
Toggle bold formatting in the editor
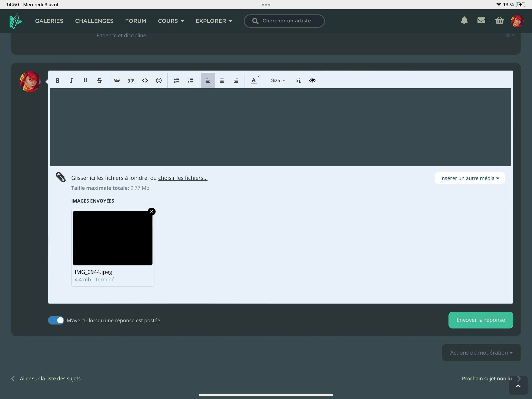click(57, 80)
